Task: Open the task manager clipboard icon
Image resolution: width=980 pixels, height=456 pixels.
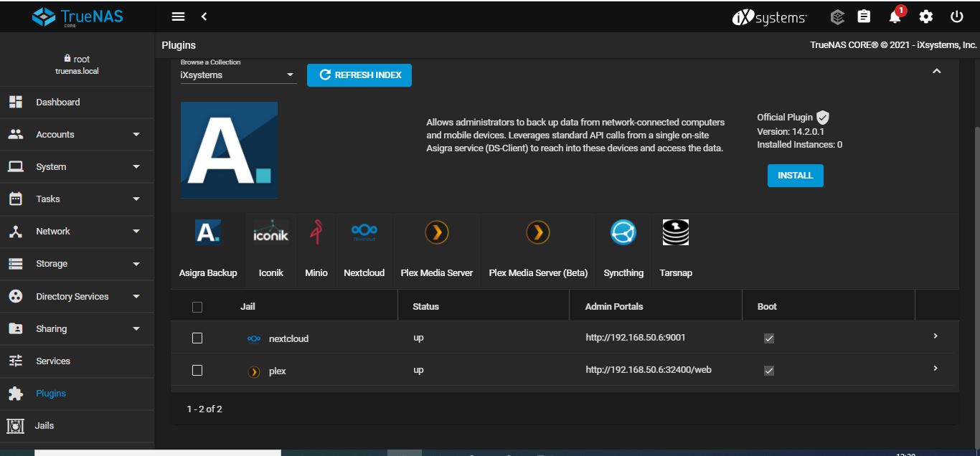Action: coord(864,16)
